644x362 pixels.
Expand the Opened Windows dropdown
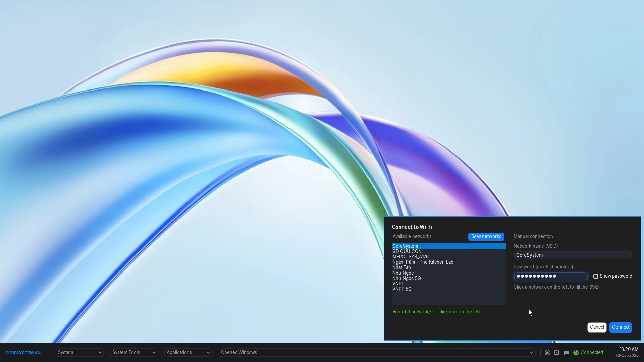pos(377,353)
